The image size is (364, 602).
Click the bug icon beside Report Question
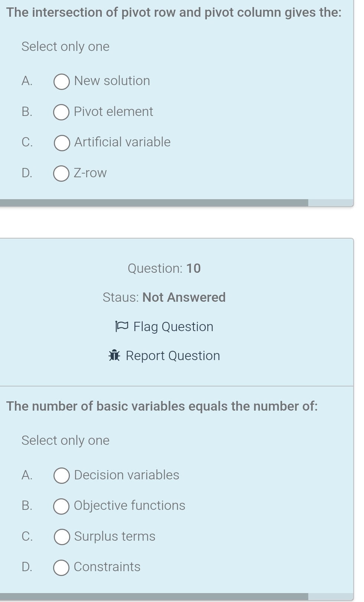coord(114,356)
